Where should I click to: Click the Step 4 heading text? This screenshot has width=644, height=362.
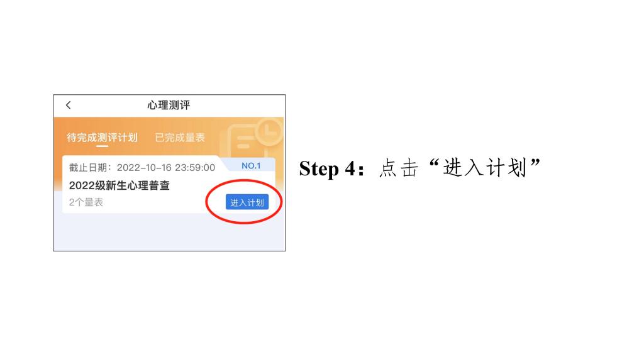(x=332, y=168)
